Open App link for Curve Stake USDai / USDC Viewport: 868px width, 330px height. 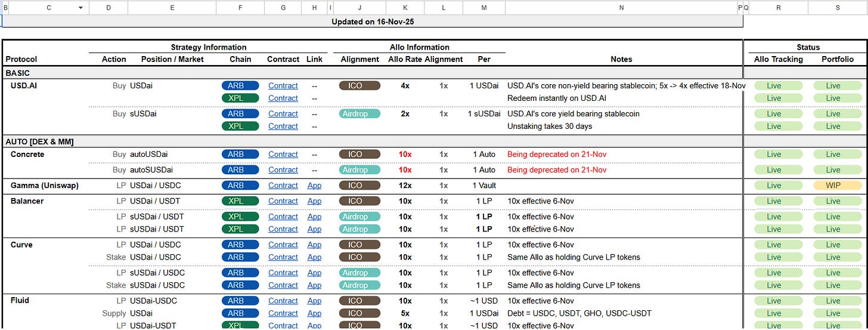click(x=314, y=257)
